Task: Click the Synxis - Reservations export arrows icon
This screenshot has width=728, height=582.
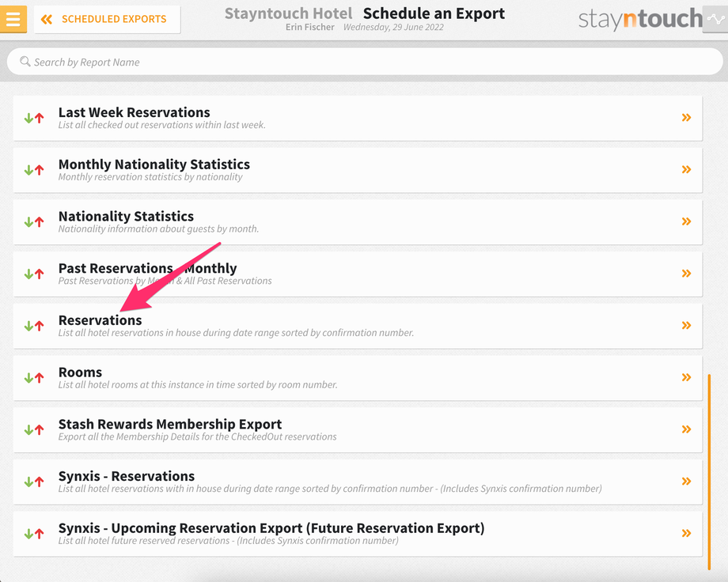Action: (34, 482)
